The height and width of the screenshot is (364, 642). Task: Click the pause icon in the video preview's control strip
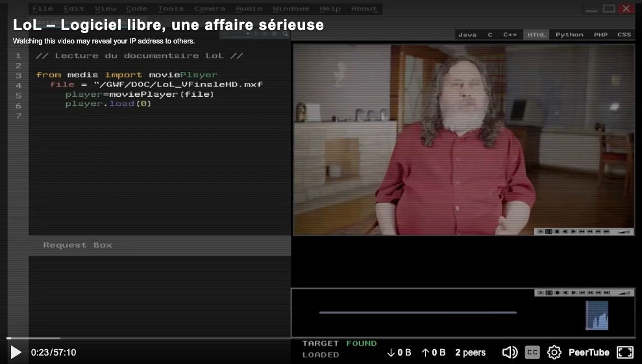pyautogui.click(x=549, y=232)
